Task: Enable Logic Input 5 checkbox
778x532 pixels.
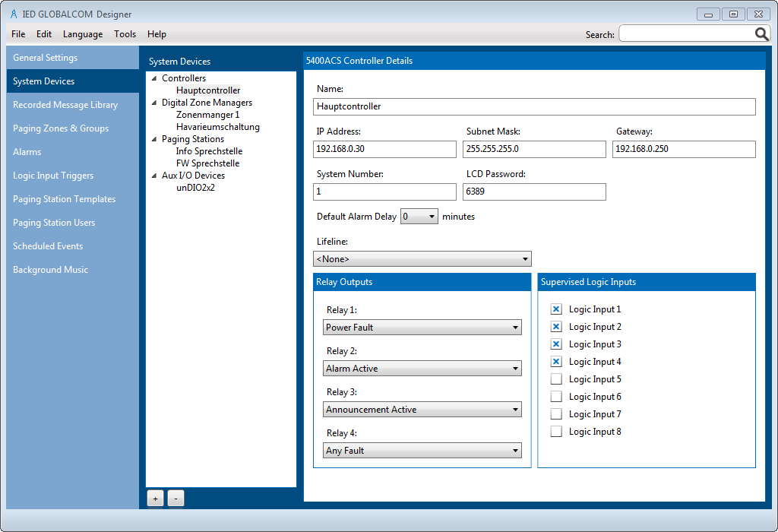Action: point(556,379)
